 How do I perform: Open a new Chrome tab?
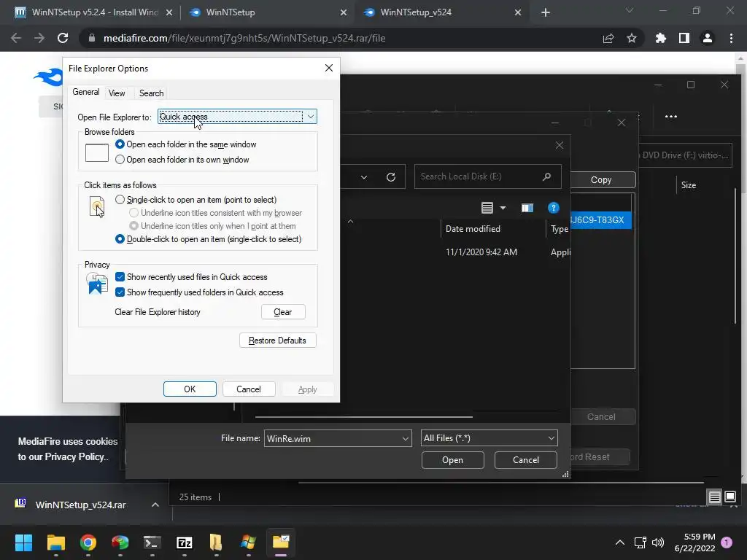pos(546,12)
